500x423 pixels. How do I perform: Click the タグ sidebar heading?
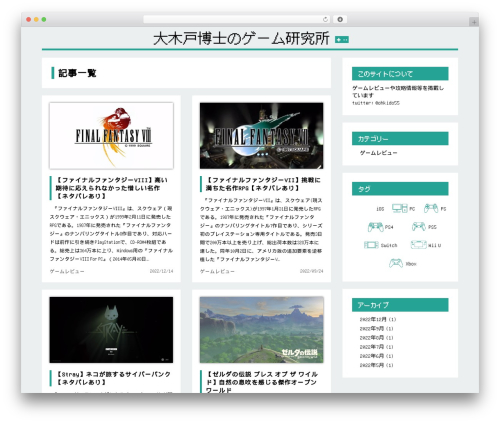pyautogui.click(x=400, y=189)
